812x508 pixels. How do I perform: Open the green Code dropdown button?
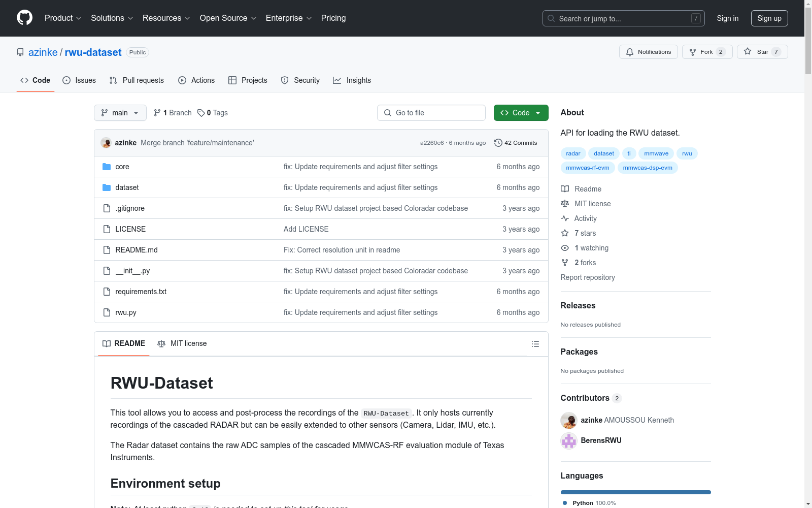(521, 113)
